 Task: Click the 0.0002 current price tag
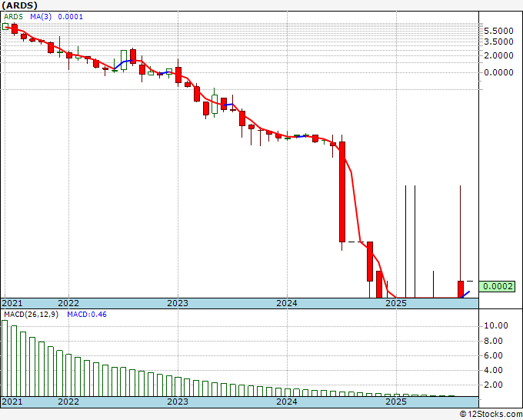498,286
